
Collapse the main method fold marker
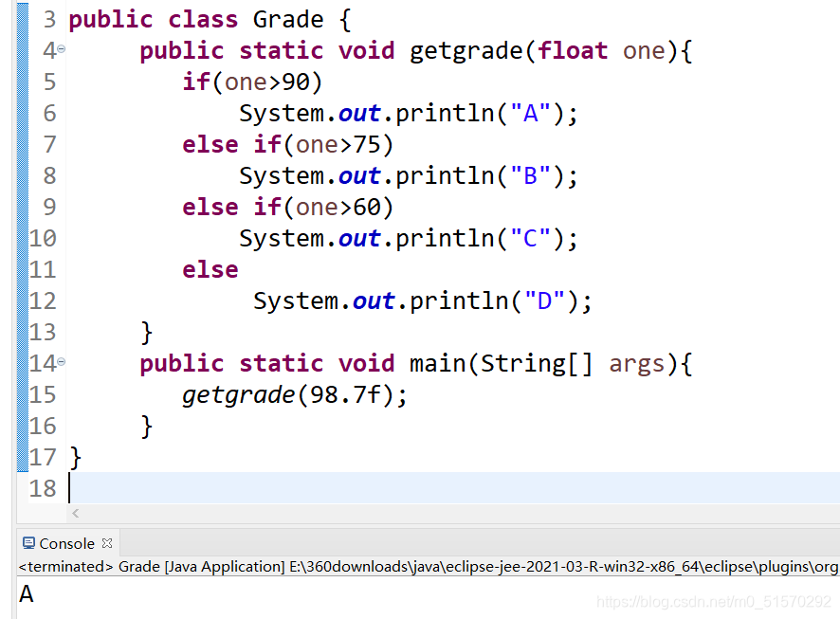tap(61, 362)
